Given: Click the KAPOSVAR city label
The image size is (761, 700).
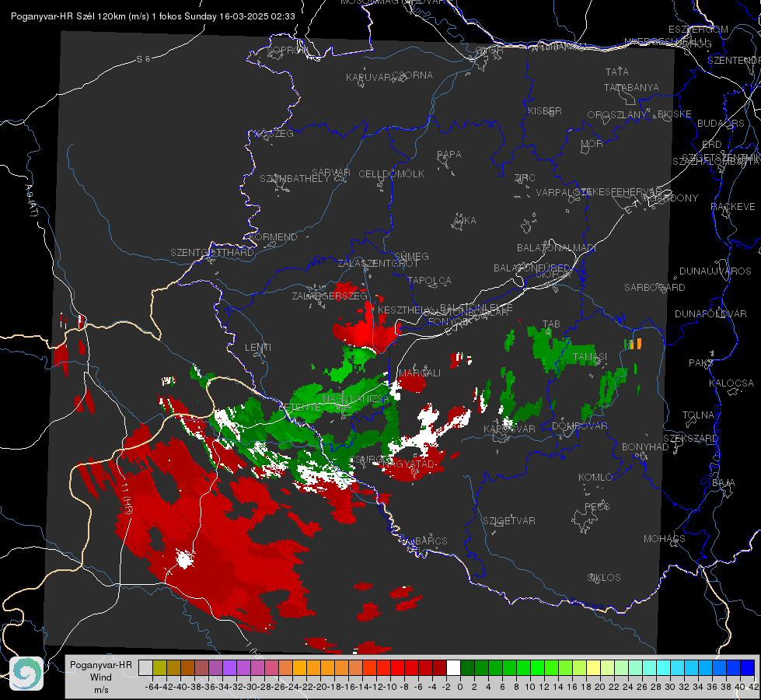Looking at the screenshot, I should coord(510,429).
